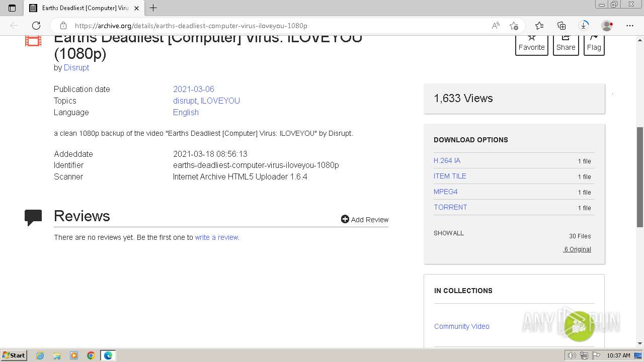Click the write a review link

click(217, 237)
